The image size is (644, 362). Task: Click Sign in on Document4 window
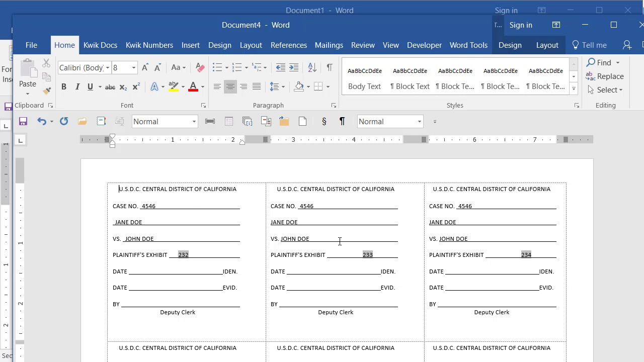tap(521, 25)
